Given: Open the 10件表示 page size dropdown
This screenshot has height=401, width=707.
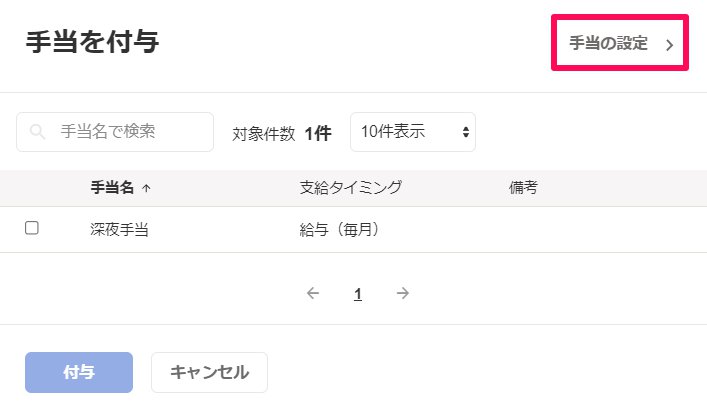Looking at the screenshot, I should tap(413, 132).
